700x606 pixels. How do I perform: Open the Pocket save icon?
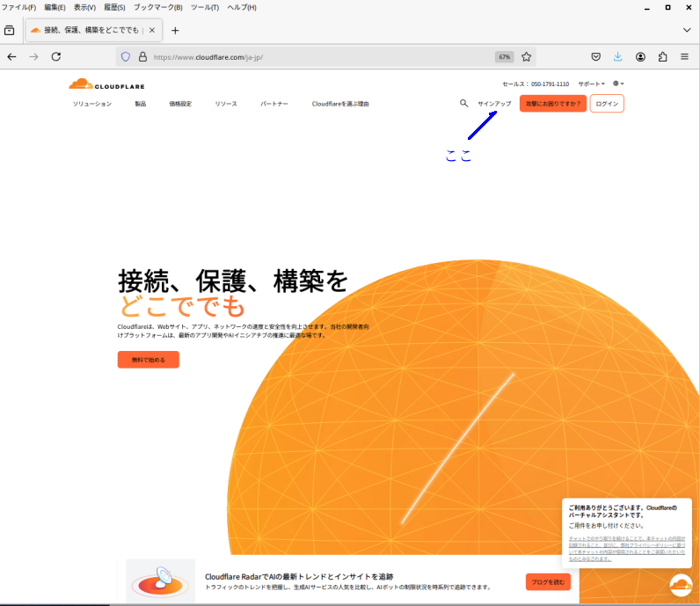(x=595, y=56)
